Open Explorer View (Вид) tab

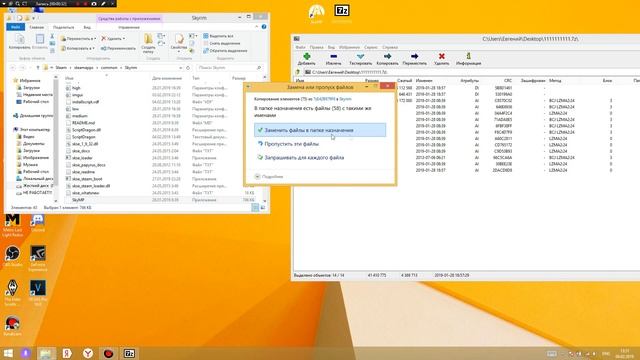[x=87, y=27]
